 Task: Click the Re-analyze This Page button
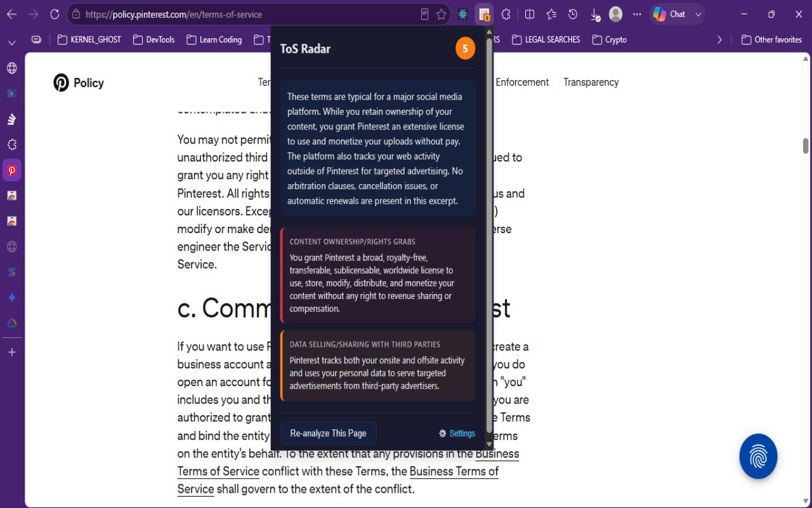[328, 433]
